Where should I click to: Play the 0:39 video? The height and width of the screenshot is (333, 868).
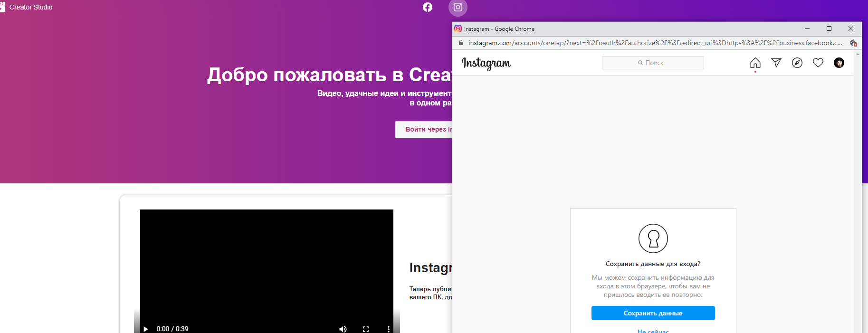coord(146,329)
